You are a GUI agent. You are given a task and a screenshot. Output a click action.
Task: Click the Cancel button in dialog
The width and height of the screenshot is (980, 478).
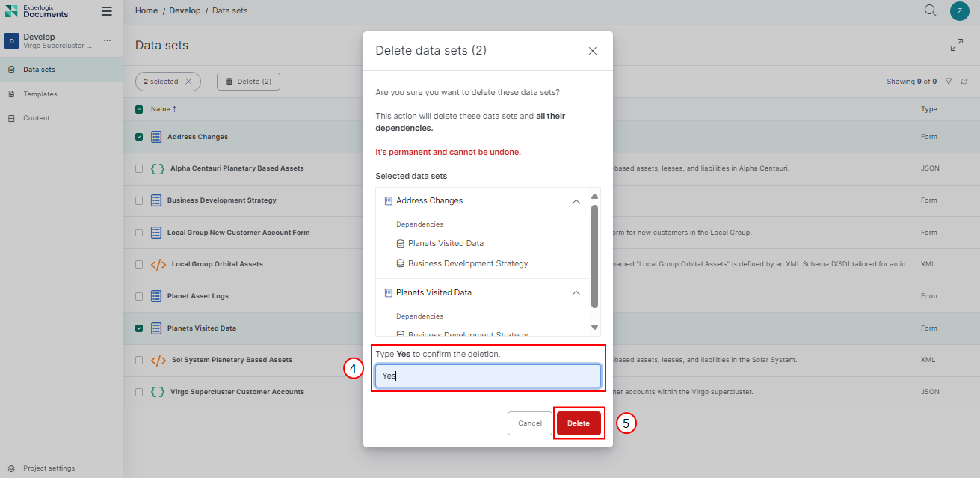pos(529,423)
